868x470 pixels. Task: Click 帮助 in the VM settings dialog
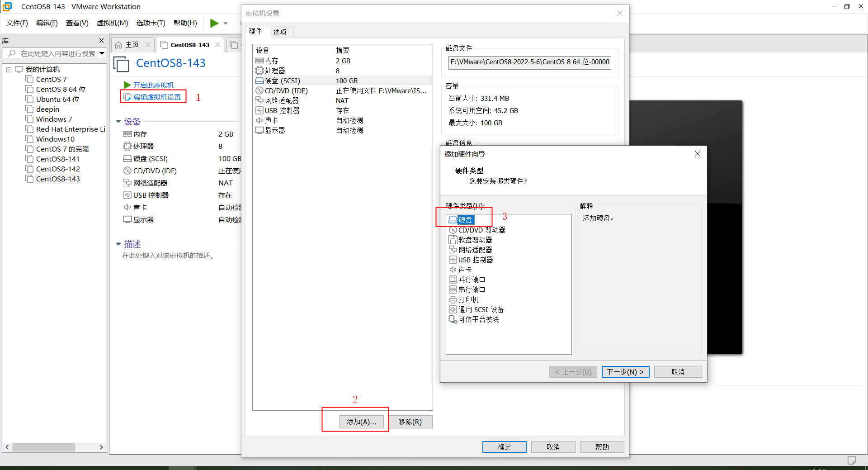tap(602, 447)
